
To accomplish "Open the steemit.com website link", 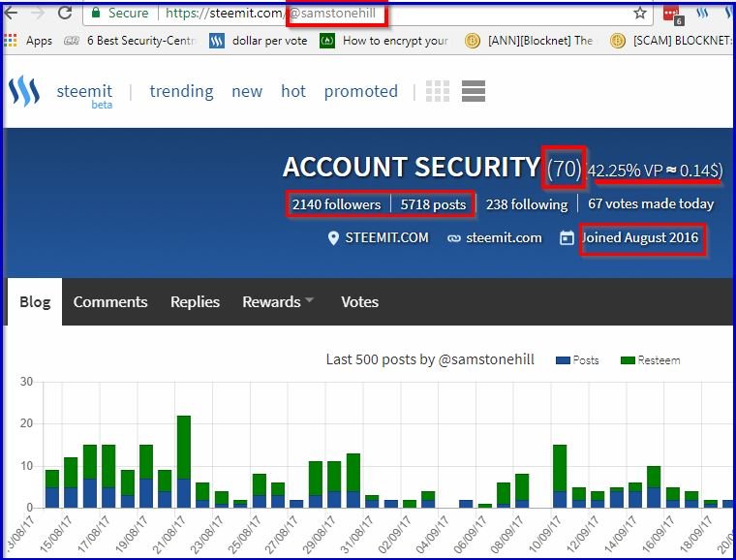I will pyautogui.click(x=504, y=237).
